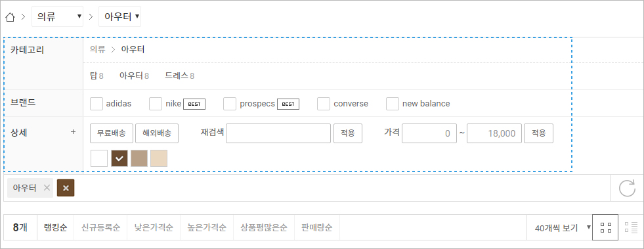This screenshot has width=644, height=249.
Task: Sort results by 랭킹순
Action: pos(55,227)
